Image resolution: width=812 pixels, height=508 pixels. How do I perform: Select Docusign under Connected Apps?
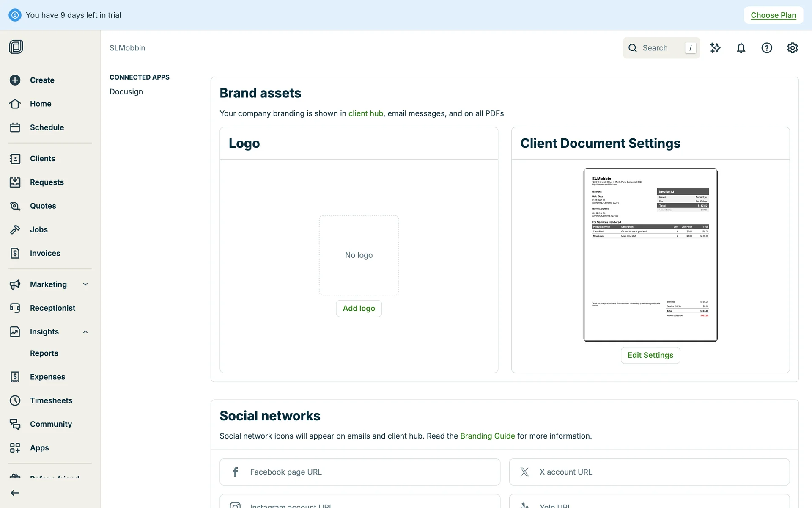(126, 92)
